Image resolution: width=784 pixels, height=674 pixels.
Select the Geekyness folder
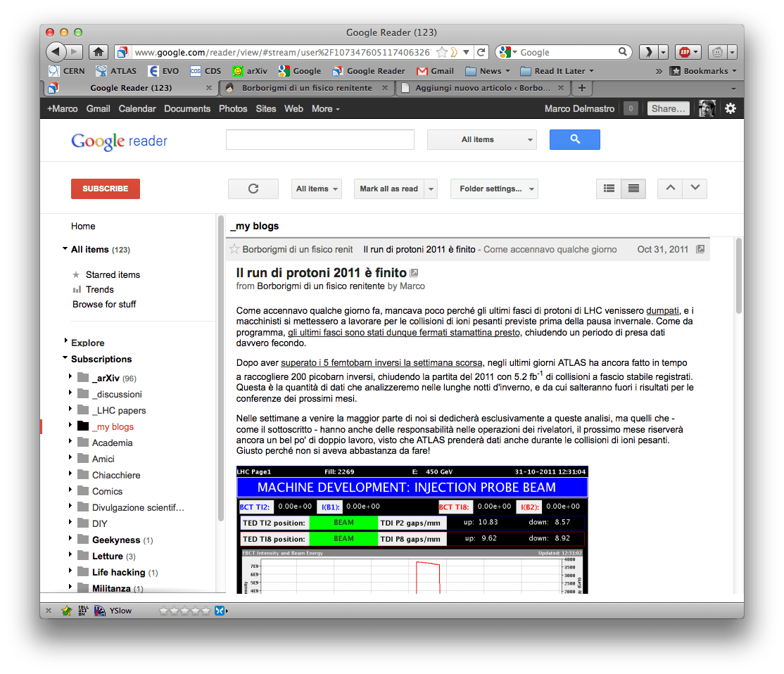(x=116, y=540)
